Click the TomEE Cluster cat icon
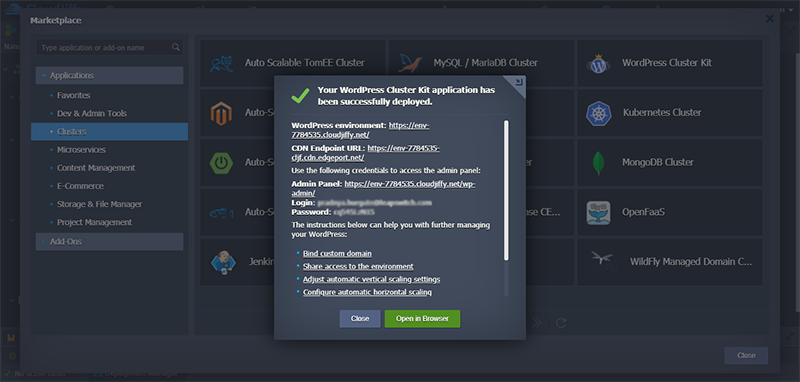This screenshot has width=800, height=382. pyautogui.click(x=221, y=64)
